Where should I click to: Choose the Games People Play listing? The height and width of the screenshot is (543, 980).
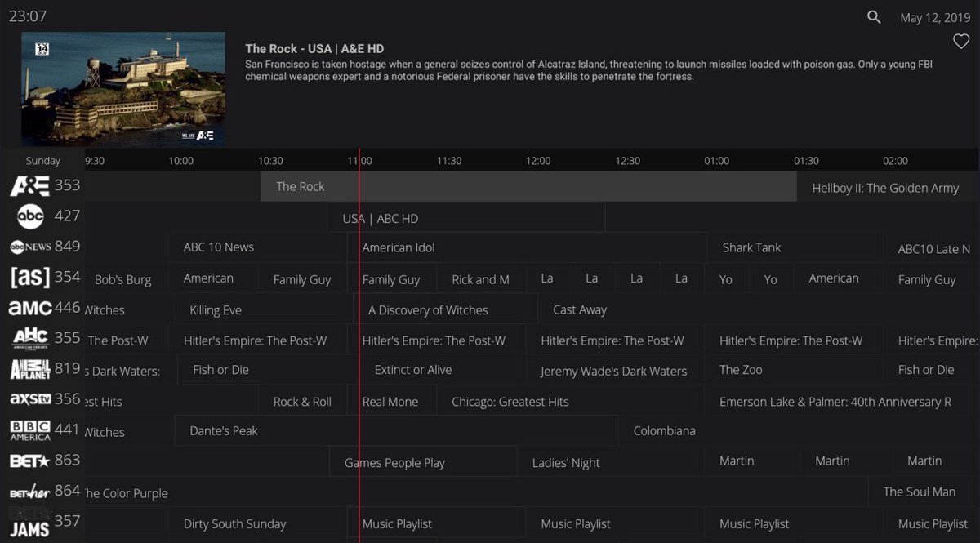click(423, 463)
